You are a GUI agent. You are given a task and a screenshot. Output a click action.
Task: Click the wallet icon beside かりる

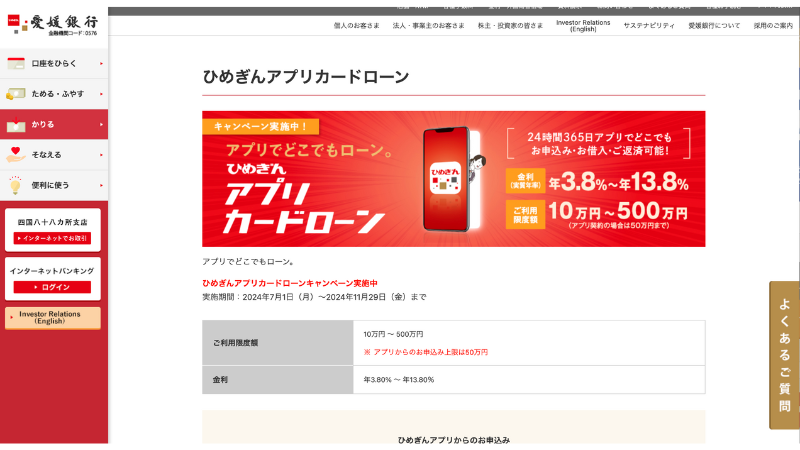[16, 124]
